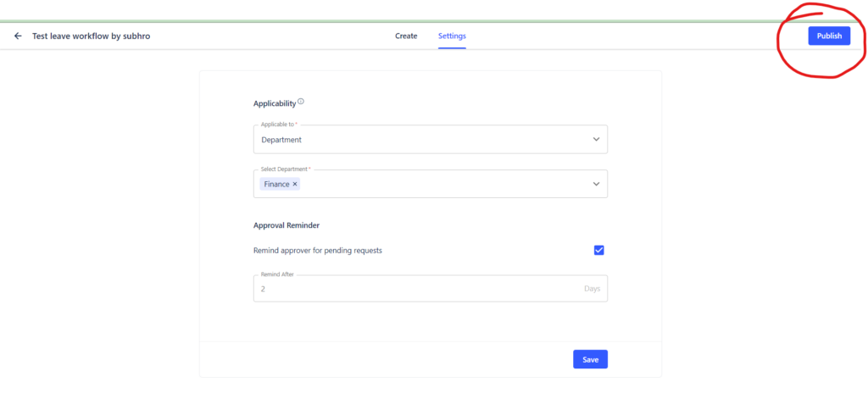Save the workflow settings
The height and width of the screenshot is (404, 868).
[x=590, y=359]
